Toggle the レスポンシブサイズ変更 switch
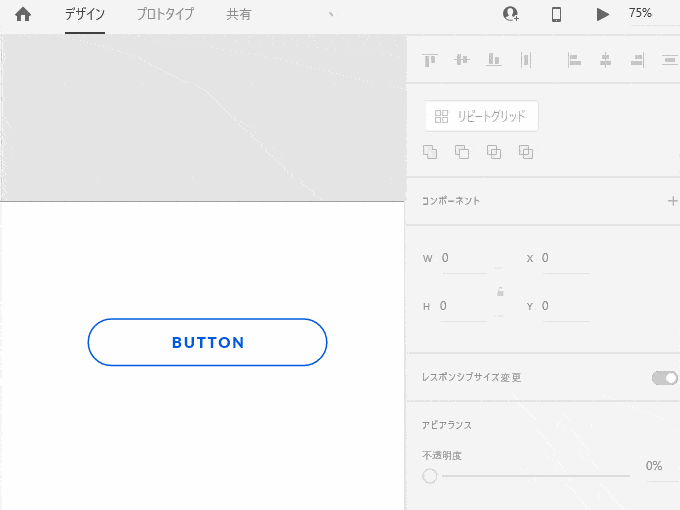This screenshot has height=510, width=680. (x=664, y=377)
